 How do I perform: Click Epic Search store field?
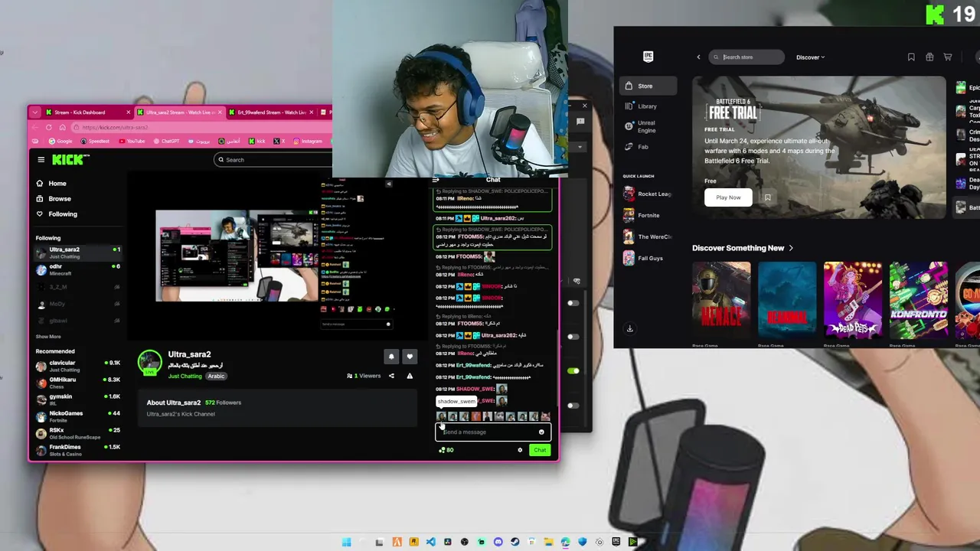[746, 57]
